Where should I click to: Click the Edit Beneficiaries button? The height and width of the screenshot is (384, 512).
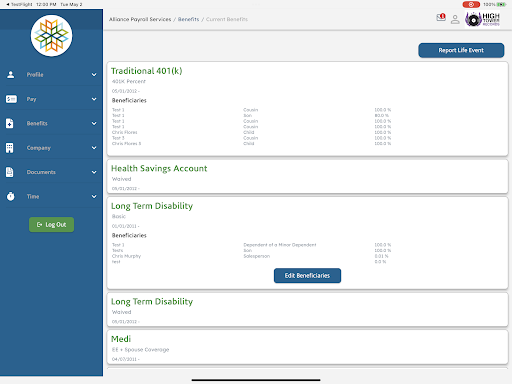click(x=307, y=276)
